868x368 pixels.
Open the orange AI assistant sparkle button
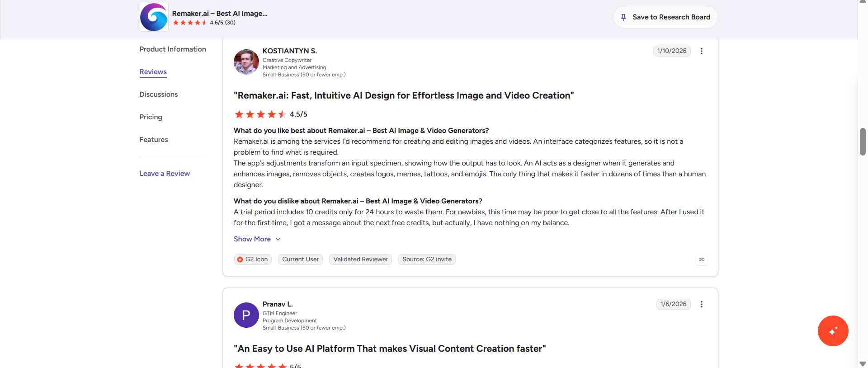[x=833, y=331]
